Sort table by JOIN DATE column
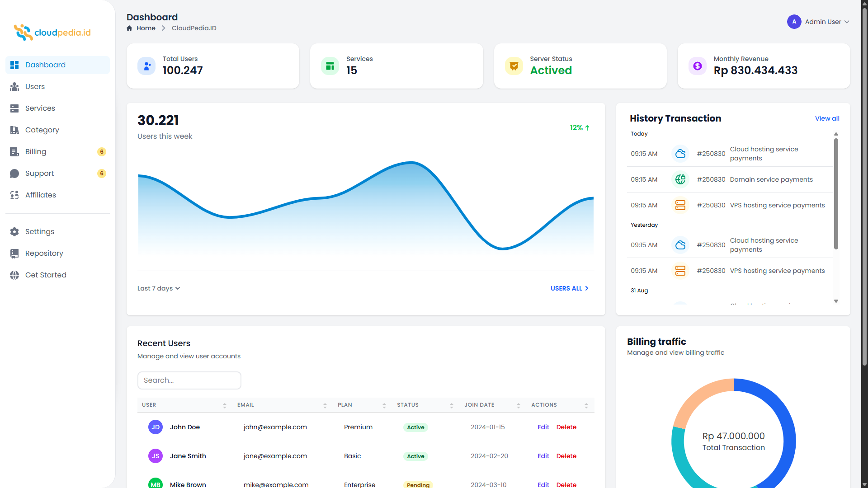 click(492, 405)
